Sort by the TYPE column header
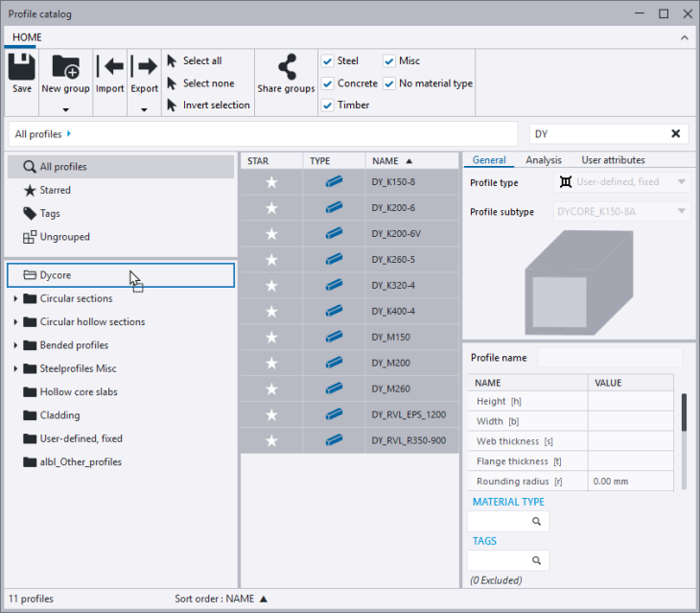The width and height of the screenshot is (700, 613). click(x=334, y=161)
